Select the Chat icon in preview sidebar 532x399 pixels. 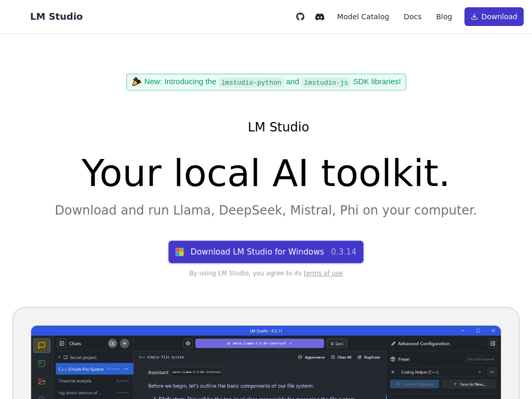coord(42,345)
